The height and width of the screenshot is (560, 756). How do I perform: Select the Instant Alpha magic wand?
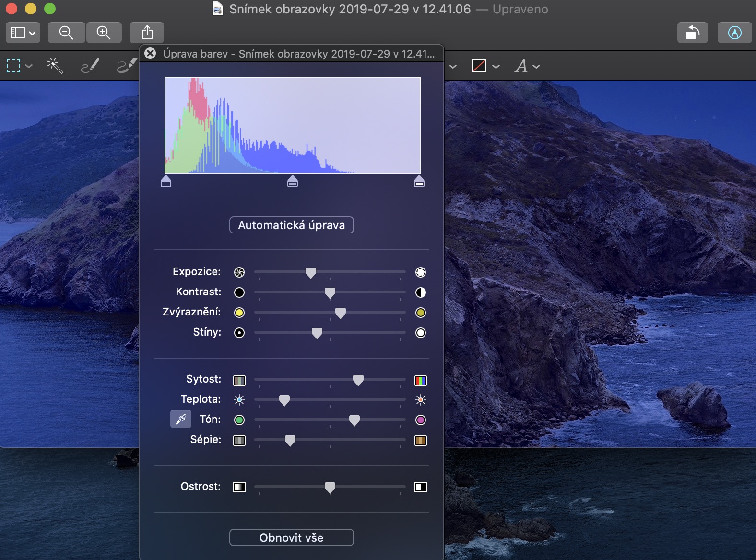click(x=55, y=66)
